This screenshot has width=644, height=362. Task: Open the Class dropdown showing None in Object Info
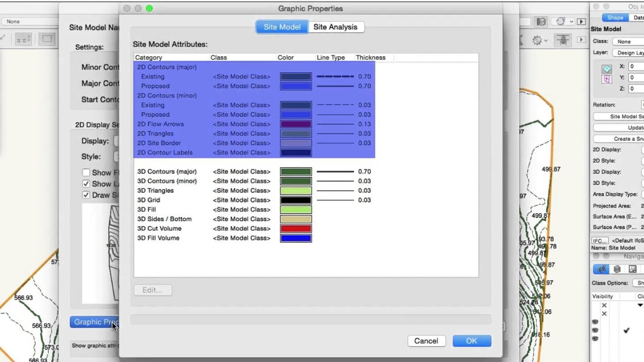[628, 42]
